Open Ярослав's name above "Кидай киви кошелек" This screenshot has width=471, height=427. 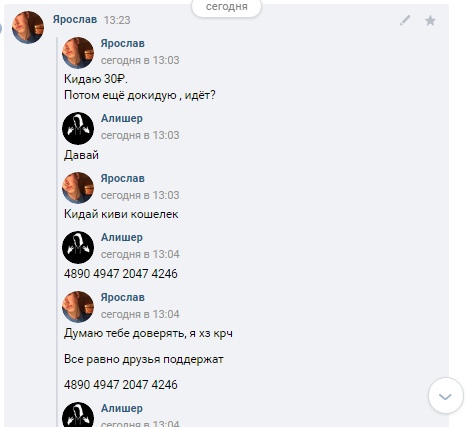pyautogui.click(x=123, y=178)
